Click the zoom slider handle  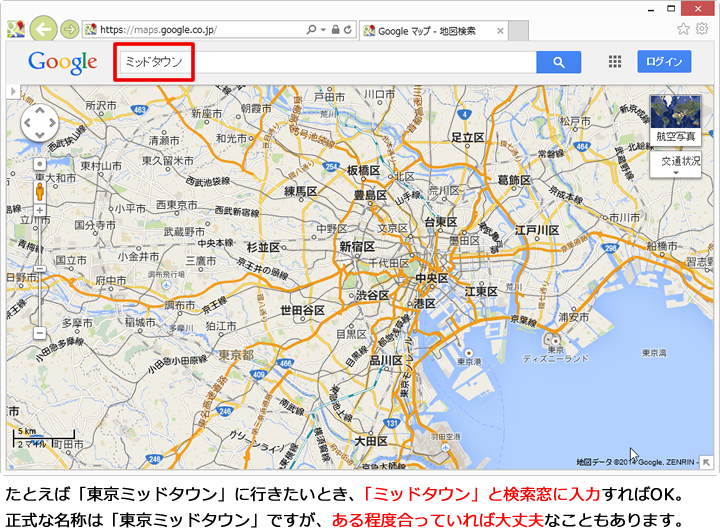(x=40, y=269)
